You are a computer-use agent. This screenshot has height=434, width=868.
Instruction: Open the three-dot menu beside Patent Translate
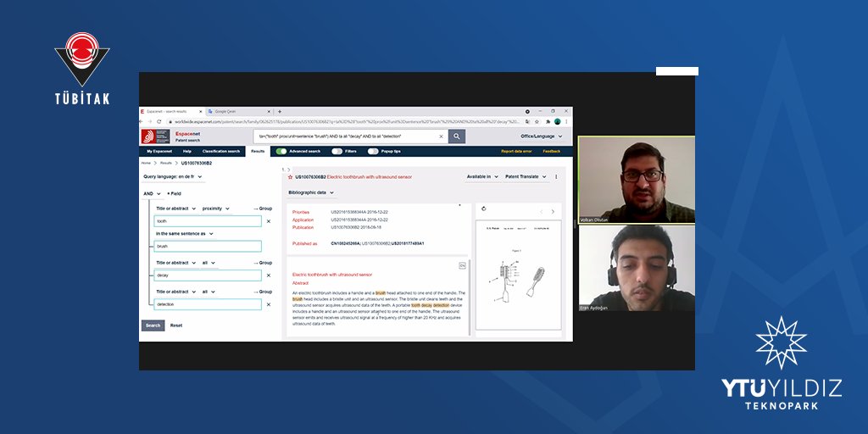click(556, 177)
